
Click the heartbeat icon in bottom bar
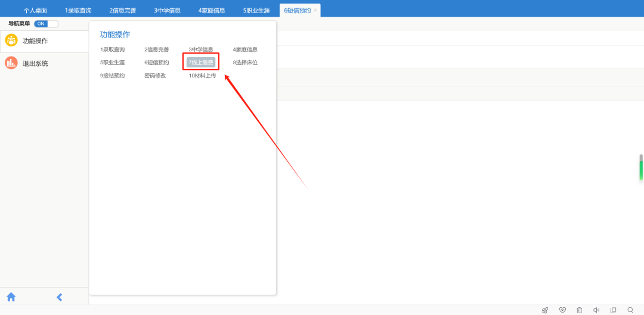tap(562, 310)
